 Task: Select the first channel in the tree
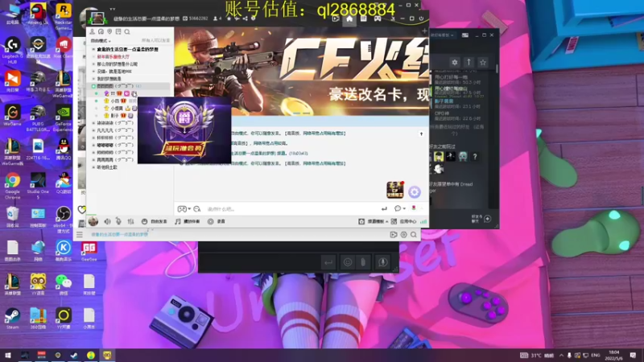(127, 49)
